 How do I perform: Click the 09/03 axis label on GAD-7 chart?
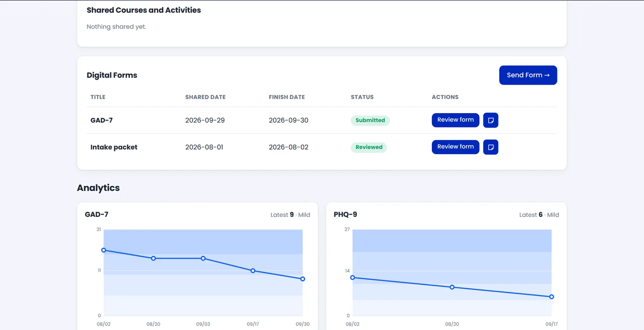[203, 324]
